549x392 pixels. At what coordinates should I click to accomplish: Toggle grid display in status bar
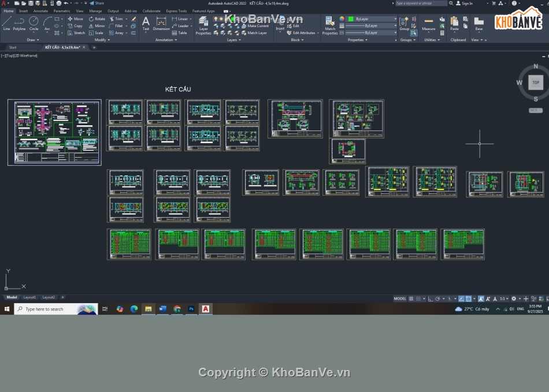pyautogui.click(x=411, y=298)
